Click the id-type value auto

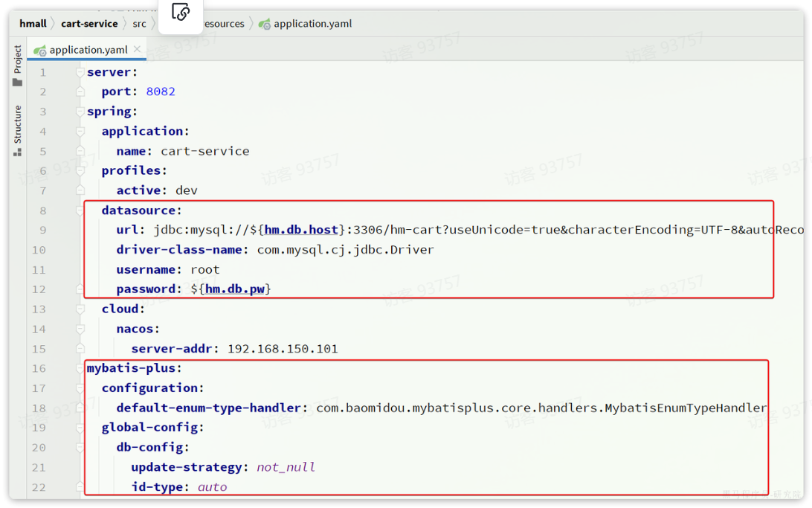(213, 486)
